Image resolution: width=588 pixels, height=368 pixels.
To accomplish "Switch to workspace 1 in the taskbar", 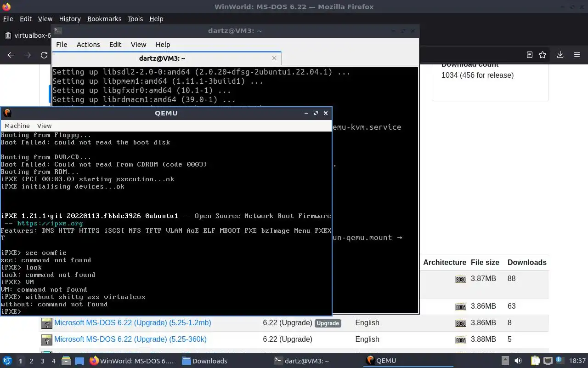I will pyautogui.click(x=20, y=361).
